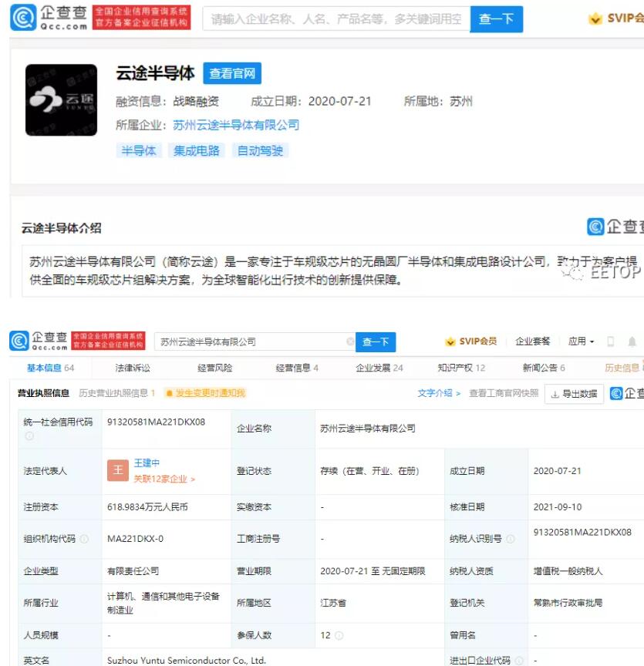Select the 618.9834万元人民币 registered capital value
644x666 pixels.
(147, 507)
